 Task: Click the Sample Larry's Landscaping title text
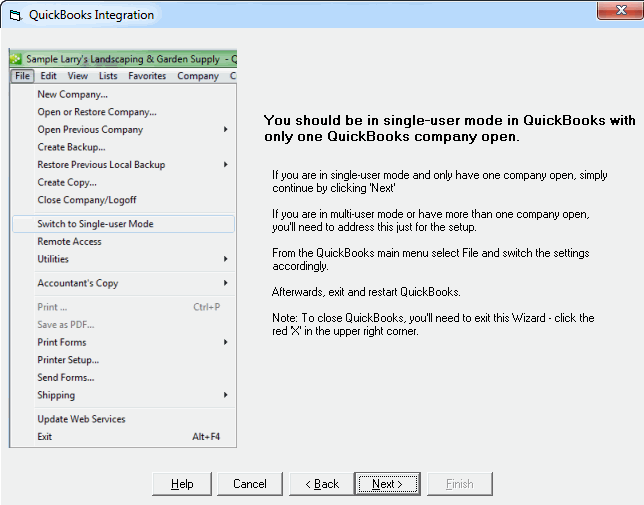123,59
